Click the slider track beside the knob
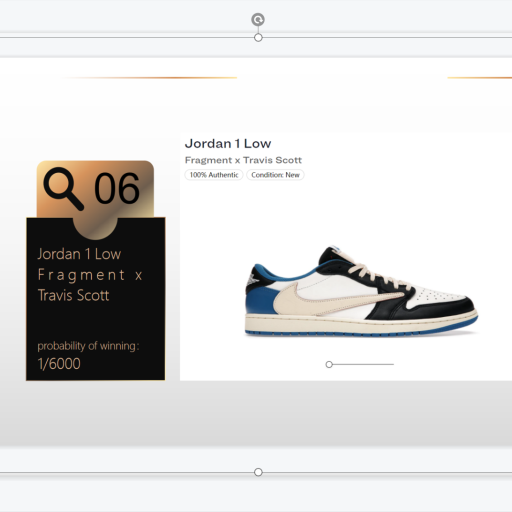 [363, 364]
